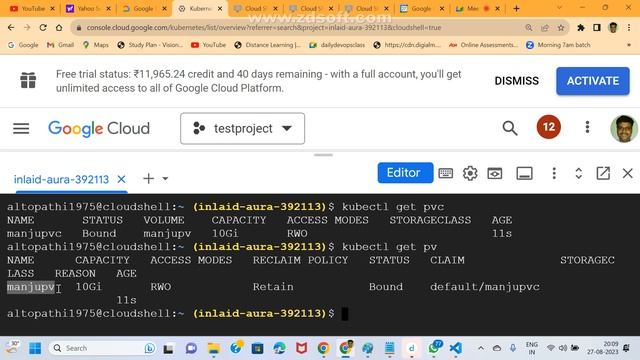Open the Cloud Shell more options menu

pos(554,173)
